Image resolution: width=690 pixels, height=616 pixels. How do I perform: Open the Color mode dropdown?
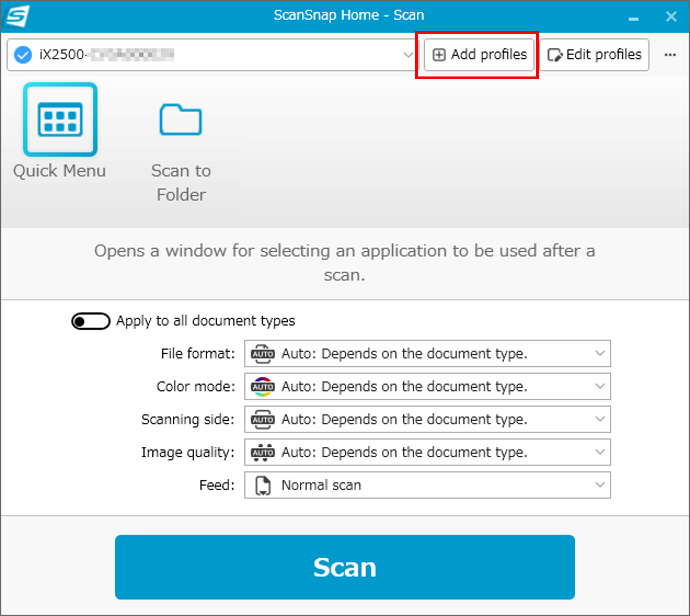[428, 386]
